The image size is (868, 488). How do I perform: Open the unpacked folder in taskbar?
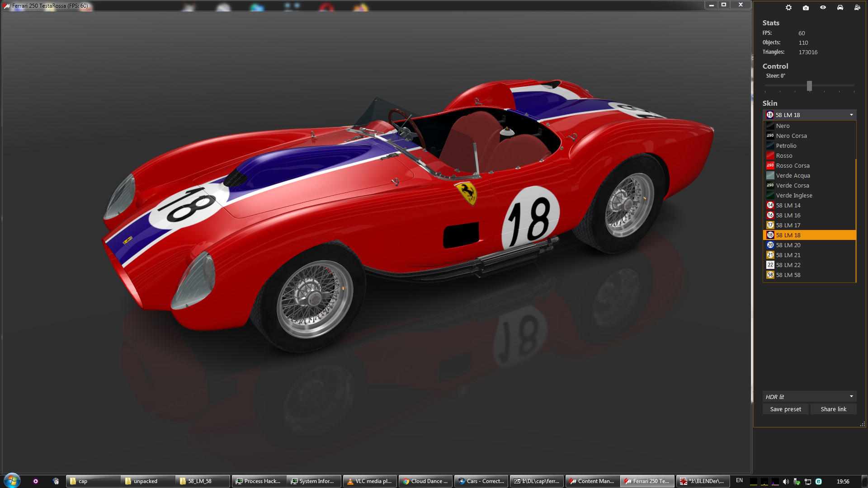(148, 481)
